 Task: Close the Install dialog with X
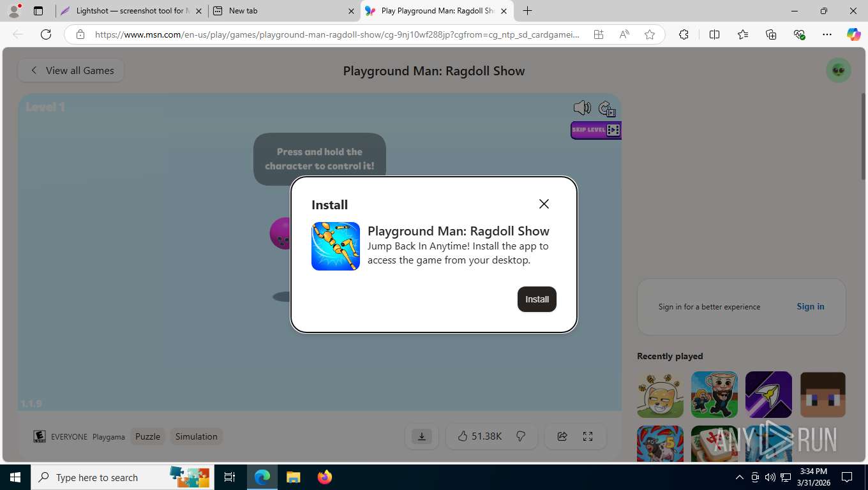544,204
